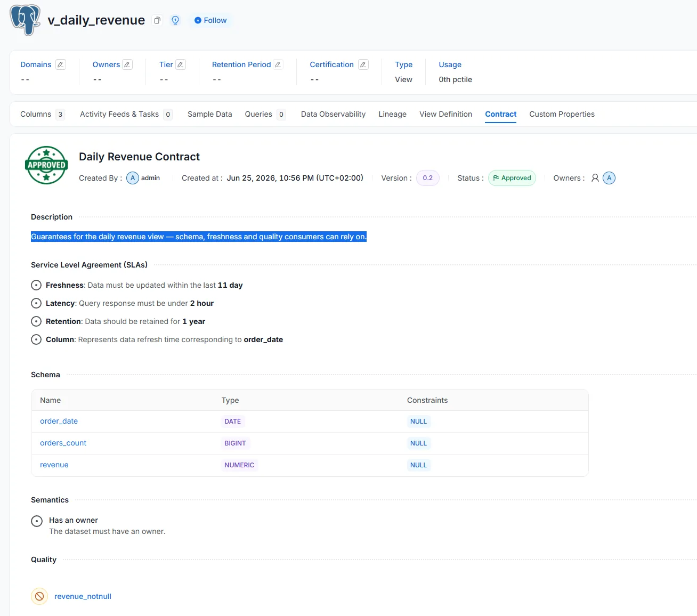Image resolution: width=697 pixels, height=616 pixels.
Task: Click the version 0.2 badge
Action: [428, 178]
